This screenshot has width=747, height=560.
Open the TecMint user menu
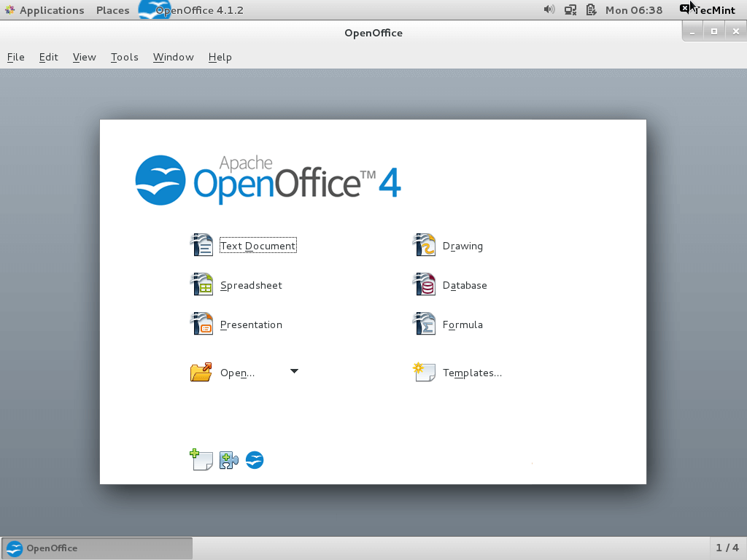coord(708,10)
